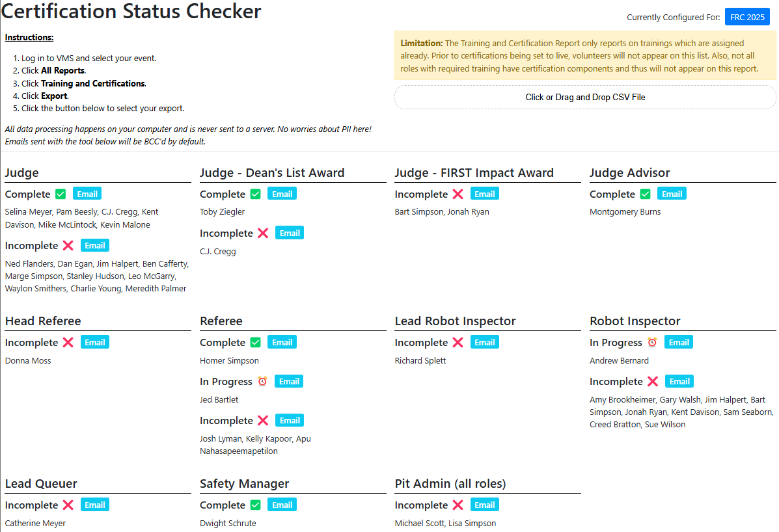Click the red X under Lead Robot Inspector
This screenshot has width=779, height=532.
point(458,343)
